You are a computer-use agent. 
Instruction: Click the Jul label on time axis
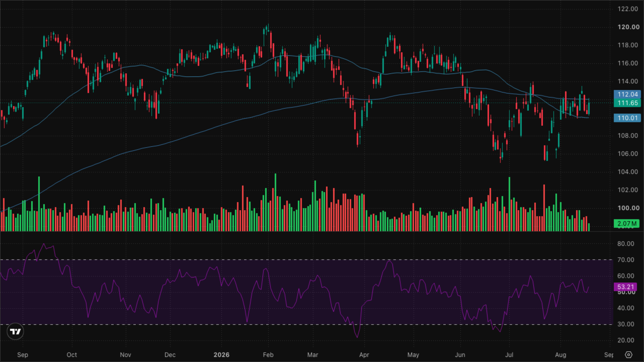(x=509, y=355)
